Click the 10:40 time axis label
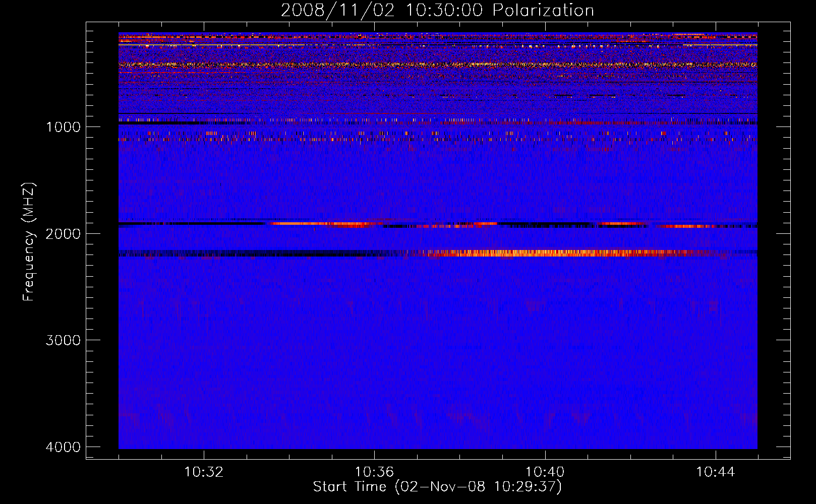 pyautogui.click(x=545, y=472)
